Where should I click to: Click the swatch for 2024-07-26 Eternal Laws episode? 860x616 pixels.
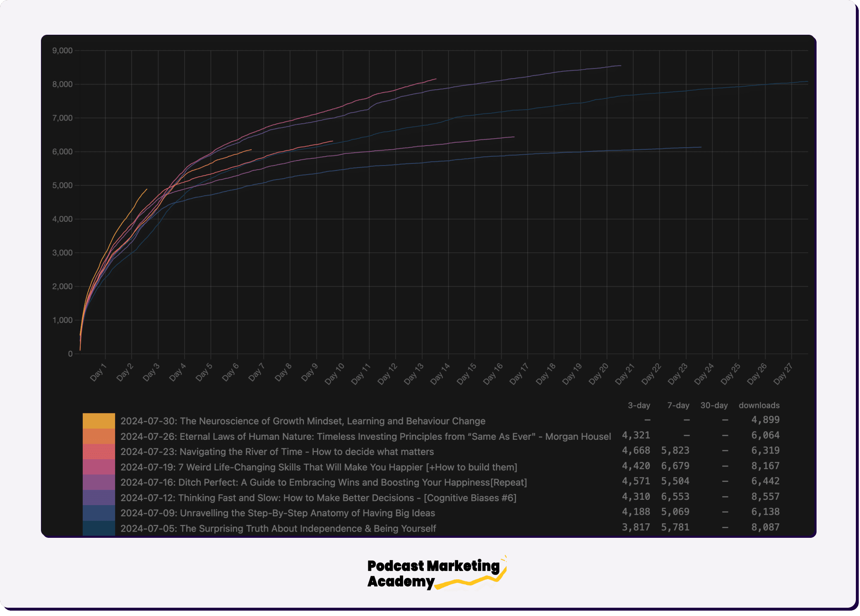tap(99, 436)
